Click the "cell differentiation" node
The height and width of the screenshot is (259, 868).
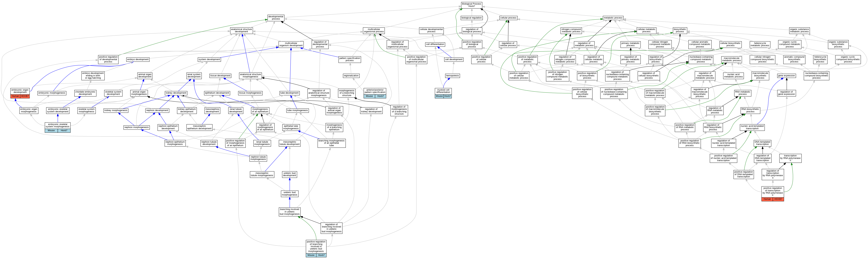[435, 44]
